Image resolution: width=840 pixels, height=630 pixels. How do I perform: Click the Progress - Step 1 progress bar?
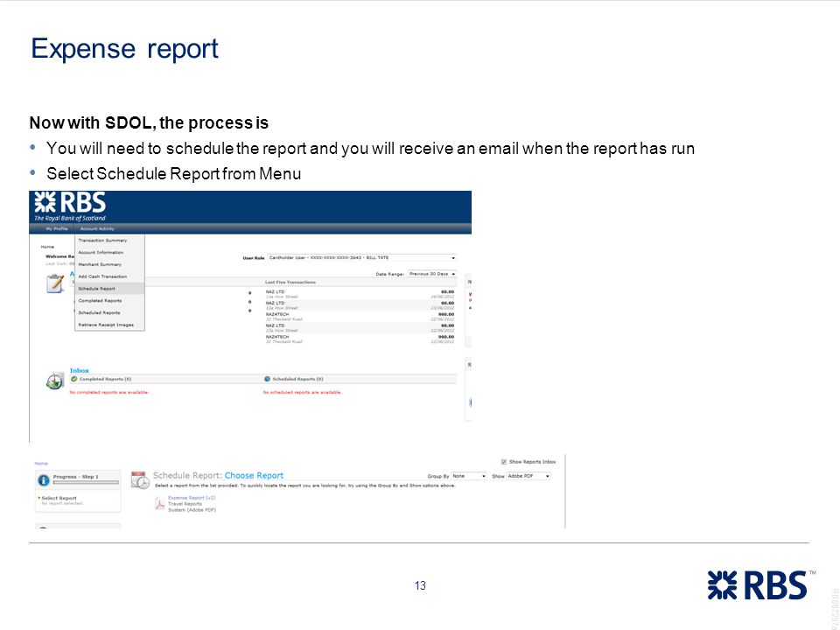coord(86,482)
